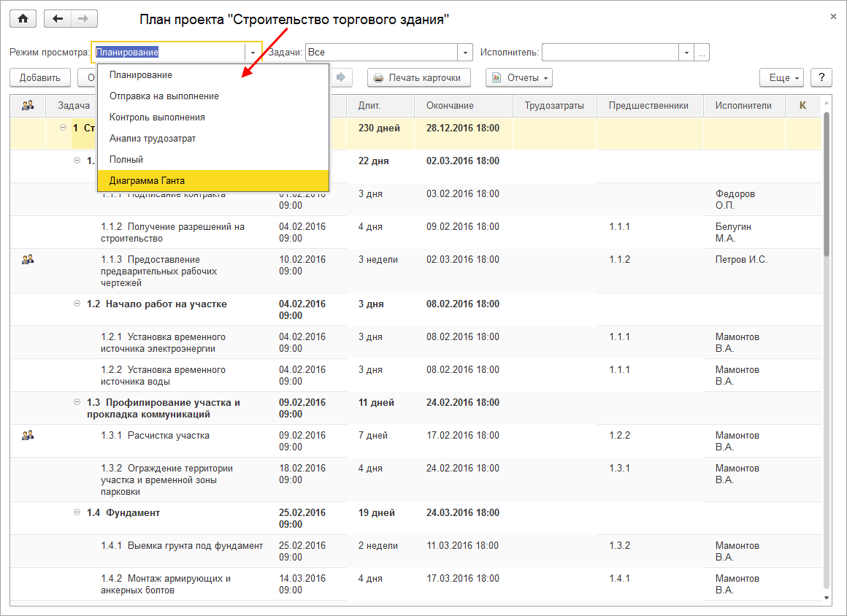Collapse the root task 1 node

click(x=64, y=128)
